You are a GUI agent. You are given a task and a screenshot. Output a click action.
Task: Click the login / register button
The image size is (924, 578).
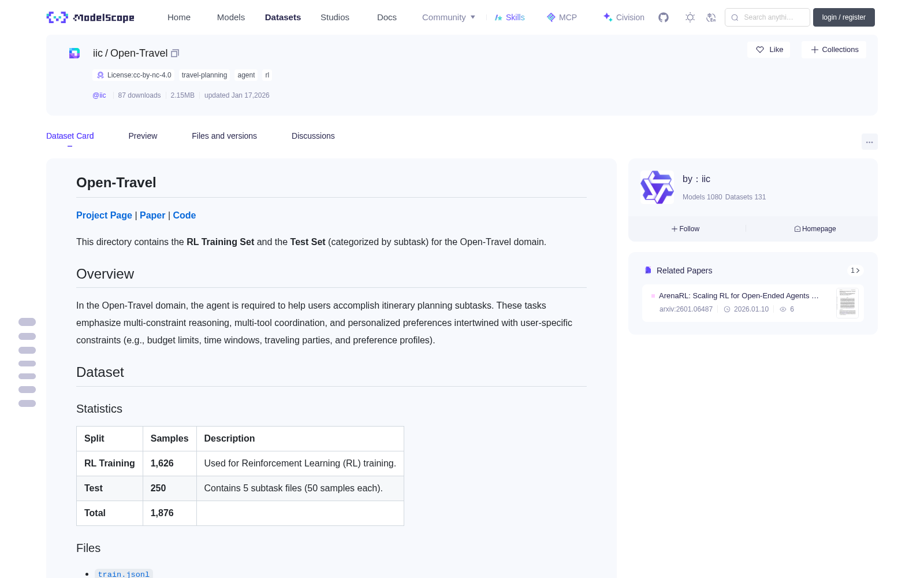click(x=844, y=17)
